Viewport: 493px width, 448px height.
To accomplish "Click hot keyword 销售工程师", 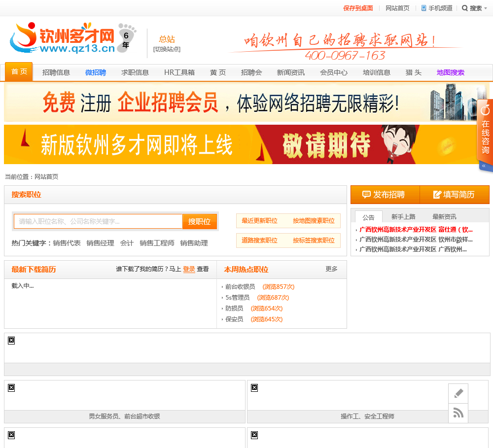I will (x=157, y=243).
